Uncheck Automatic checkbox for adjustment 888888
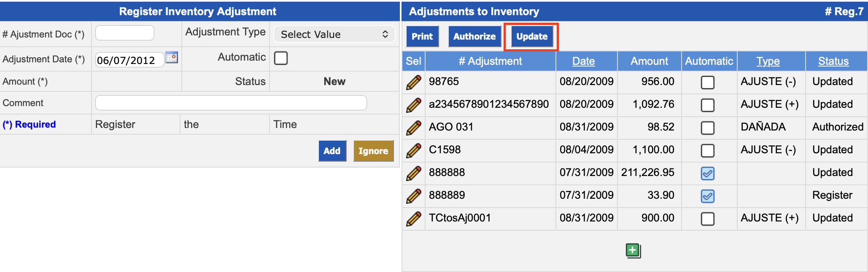The height and width of the screenshot is (272, 868). [707, 173]
